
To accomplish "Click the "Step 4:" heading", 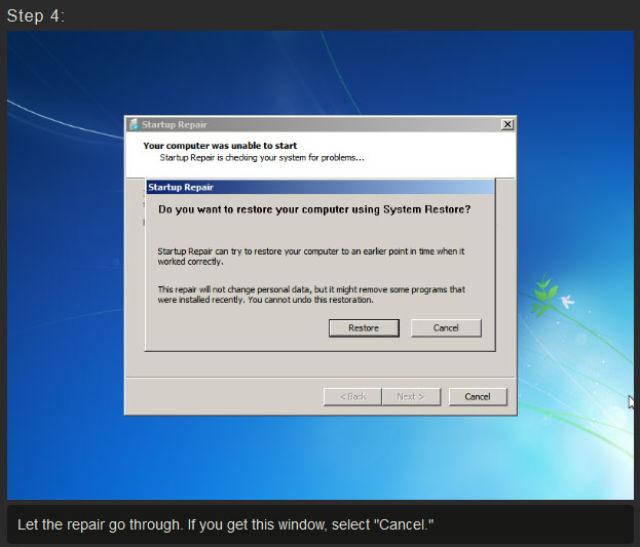I will [36, 16].
